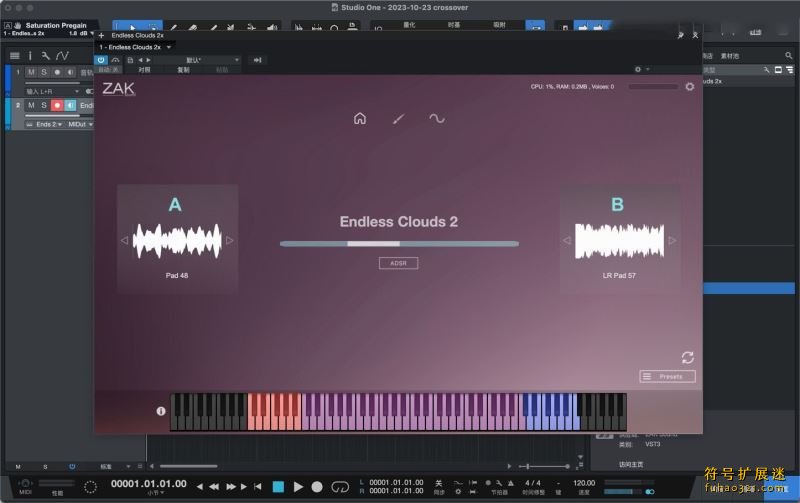
Task: Solo track 1
Action: [x=44, y=72]
